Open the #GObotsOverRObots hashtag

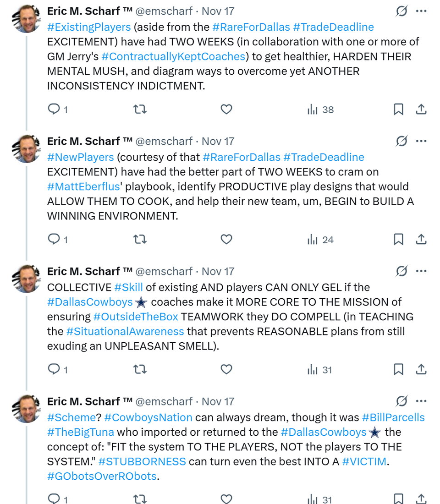102,476
